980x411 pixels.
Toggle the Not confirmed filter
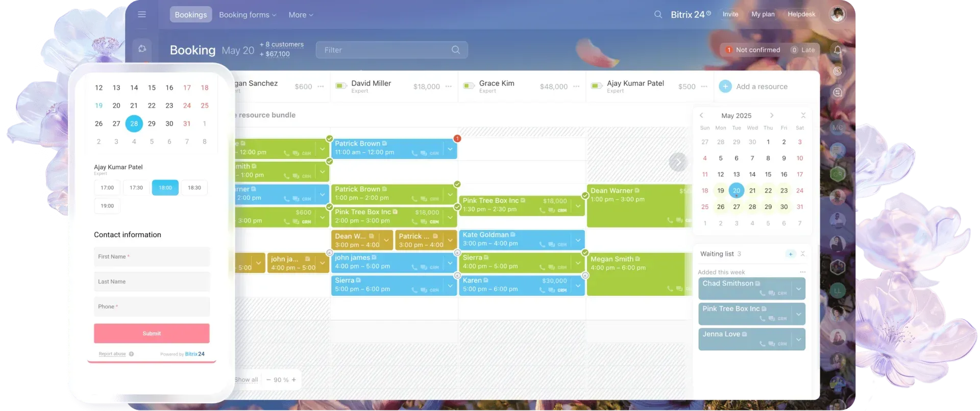coord(752,50)
